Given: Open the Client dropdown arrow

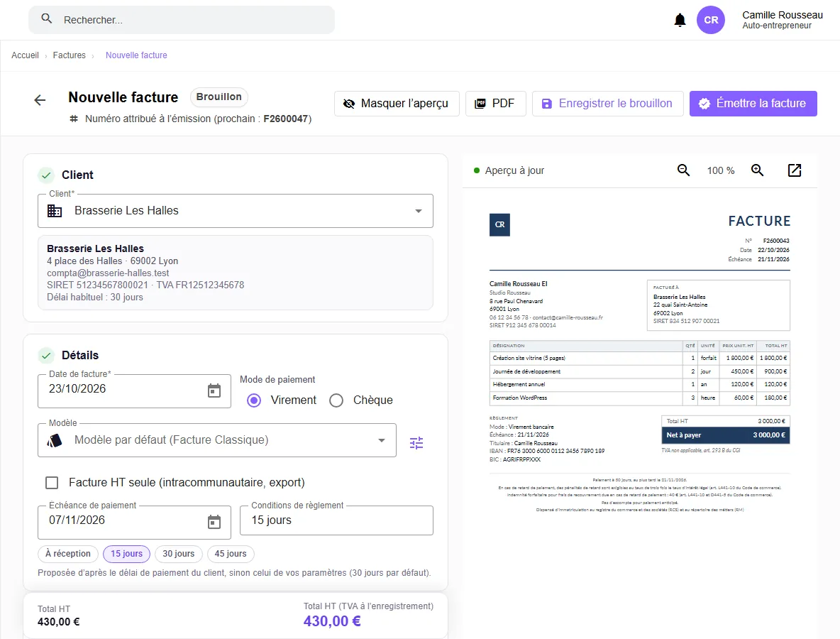Looking at the screenshot, I should [419, 211].
